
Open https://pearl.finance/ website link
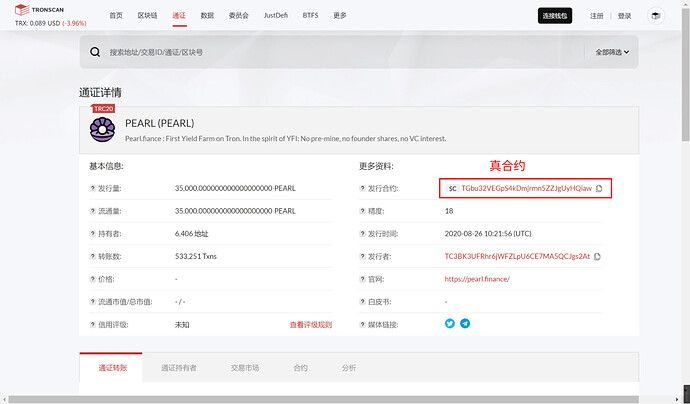coord(477,279)
